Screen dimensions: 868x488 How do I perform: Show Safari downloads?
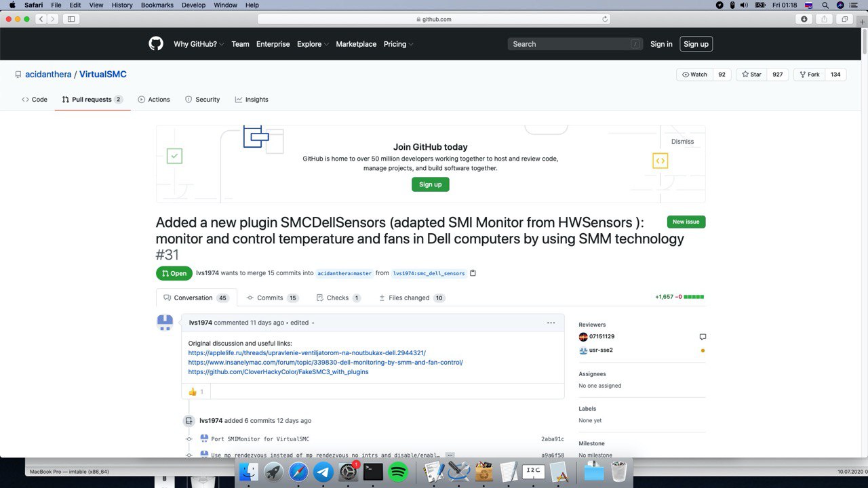point(804,19)
